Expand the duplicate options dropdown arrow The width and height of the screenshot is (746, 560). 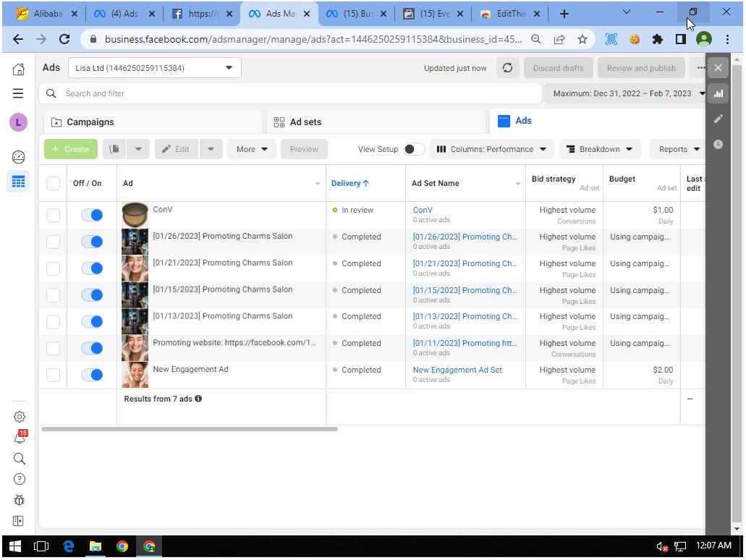(x=138, y=149)
